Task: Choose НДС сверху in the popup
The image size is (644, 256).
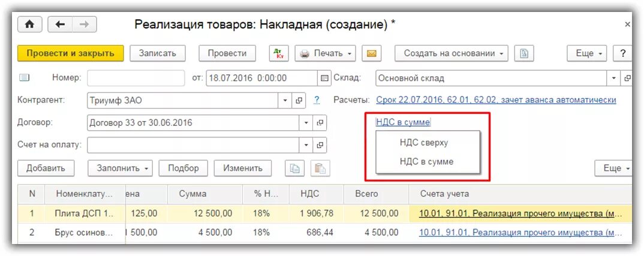Action: 424,143
